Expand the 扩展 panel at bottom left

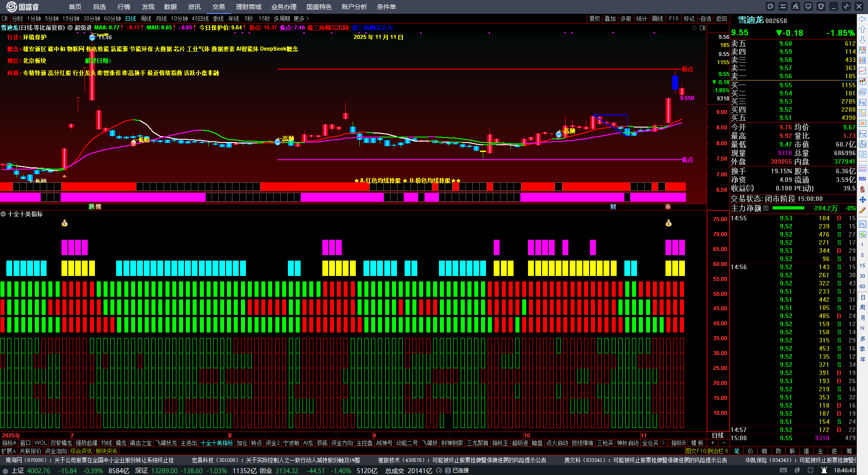(x=9, y=451)
